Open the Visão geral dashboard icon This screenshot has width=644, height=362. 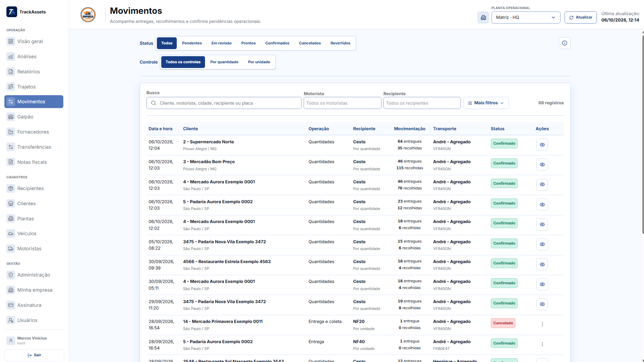click(11, 41)
